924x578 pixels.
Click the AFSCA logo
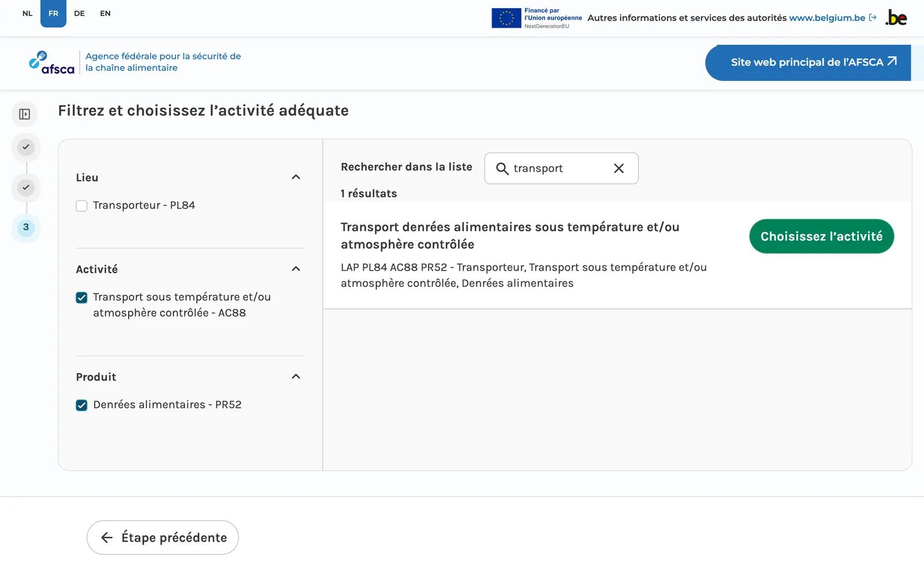(x=52, y=62)
